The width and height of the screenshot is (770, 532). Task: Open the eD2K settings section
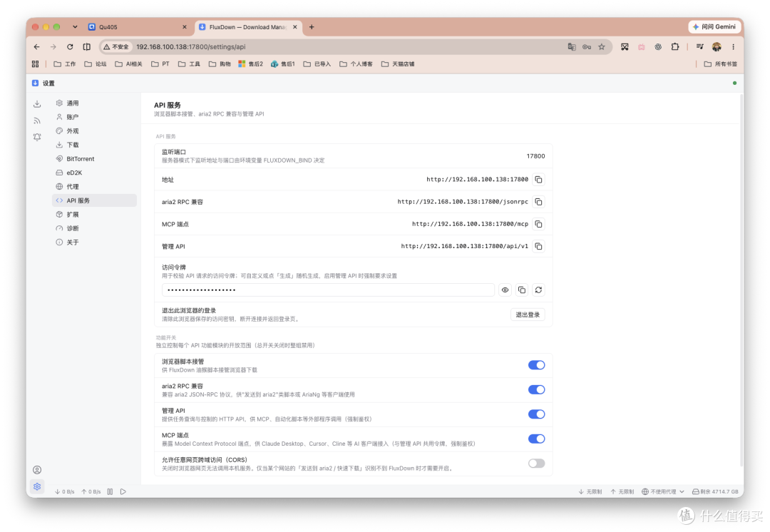tap(94, 173)
